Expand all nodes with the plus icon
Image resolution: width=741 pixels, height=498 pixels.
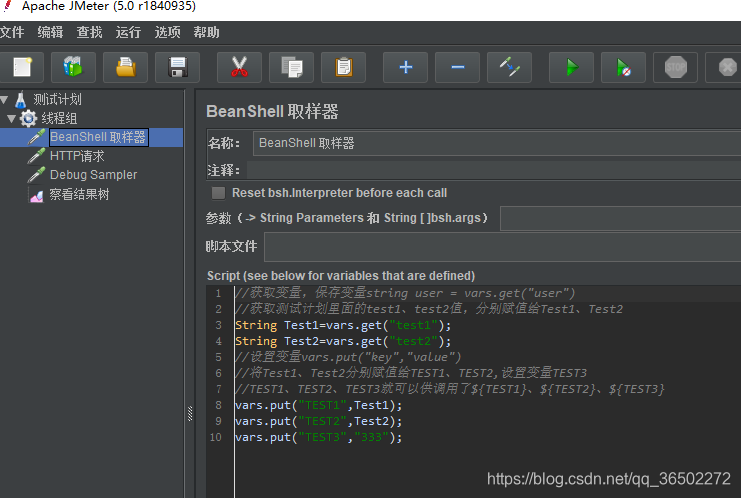(x=405, y=67)
